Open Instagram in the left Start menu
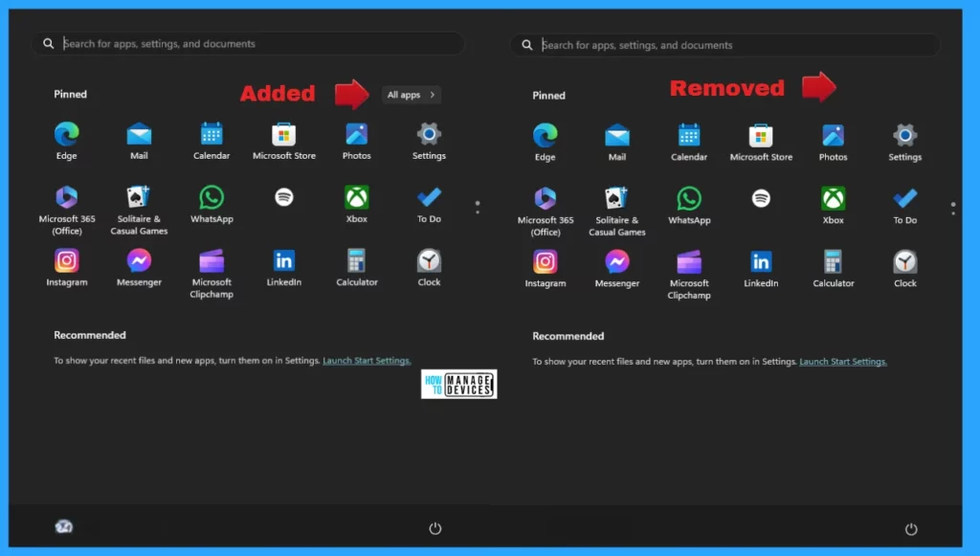This screenshot has width=980, height=556. click(67, 267)
